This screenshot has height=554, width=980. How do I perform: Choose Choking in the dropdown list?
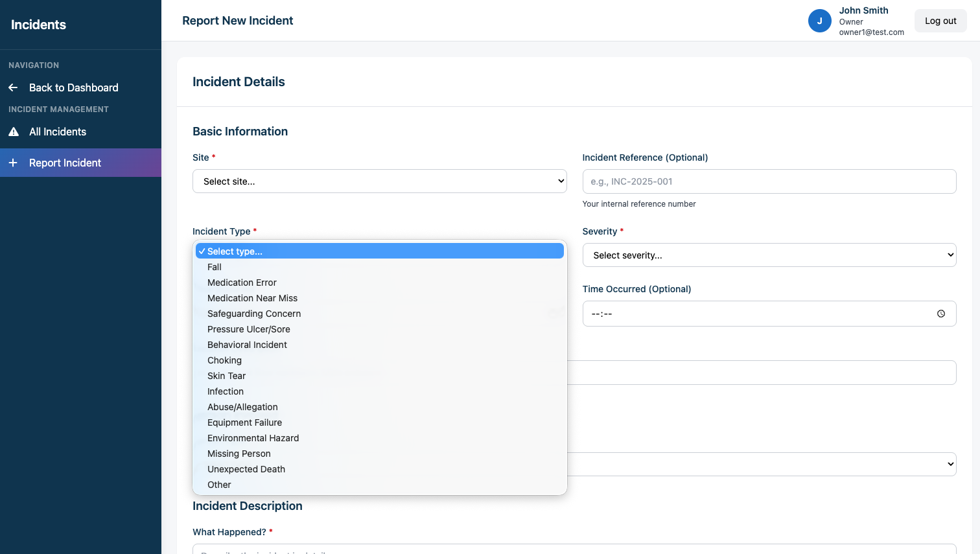click(x=224, y=360)
